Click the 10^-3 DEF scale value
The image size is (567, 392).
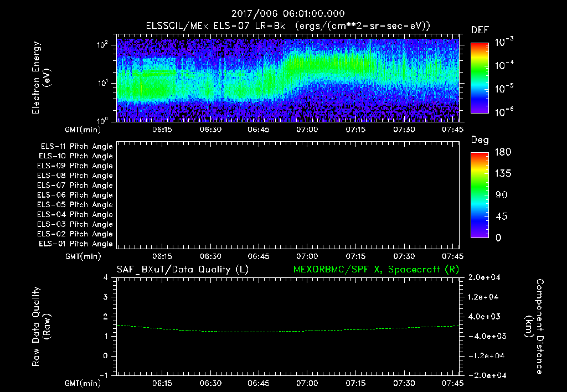(504, 42)
